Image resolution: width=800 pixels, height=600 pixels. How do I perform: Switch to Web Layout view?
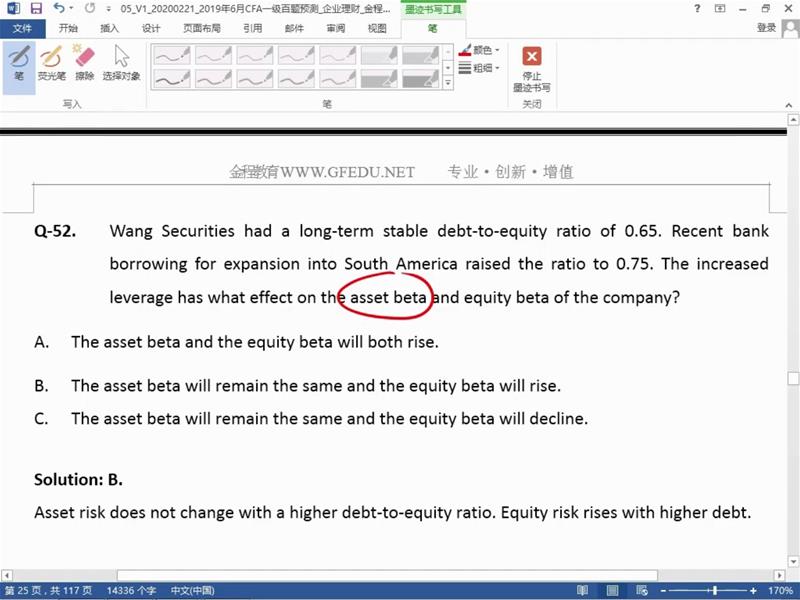[x=642, y=590]
